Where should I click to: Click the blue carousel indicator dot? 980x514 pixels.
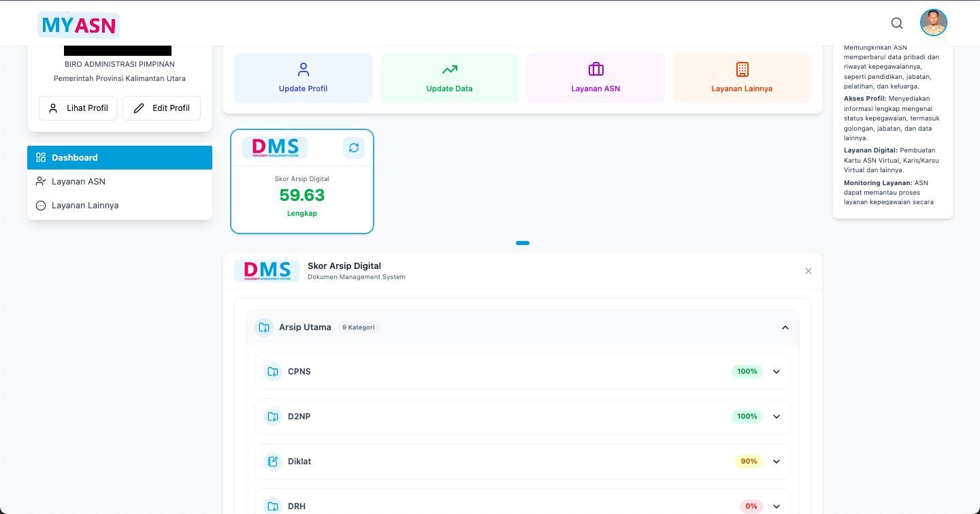tap(523, 243)
